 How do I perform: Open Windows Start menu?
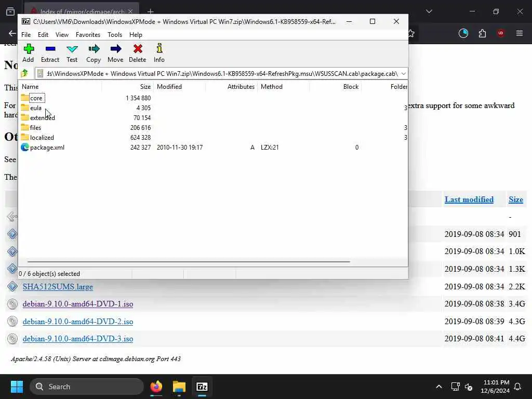(17, 387)
